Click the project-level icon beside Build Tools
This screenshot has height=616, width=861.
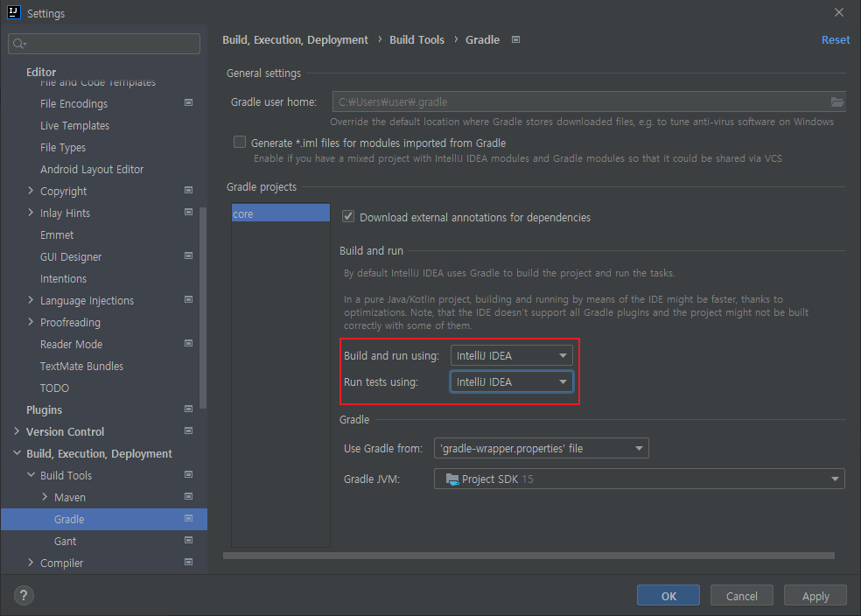click(188, 474)
